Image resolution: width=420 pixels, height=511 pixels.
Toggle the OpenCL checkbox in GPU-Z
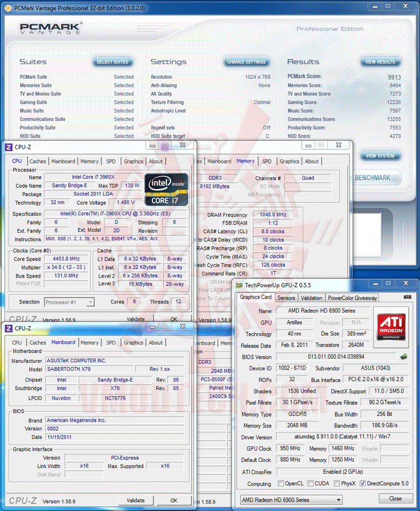pyautogui.click(x=281, y=484)
